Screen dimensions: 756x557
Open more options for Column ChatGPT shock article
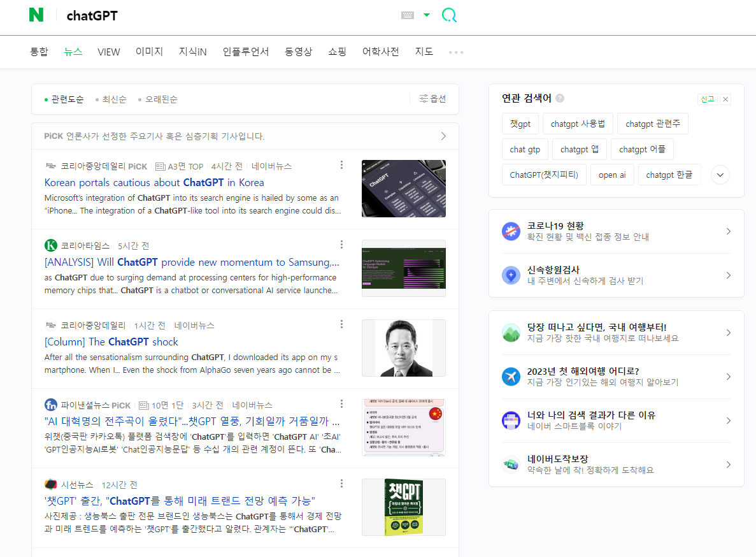click(342, 324)
